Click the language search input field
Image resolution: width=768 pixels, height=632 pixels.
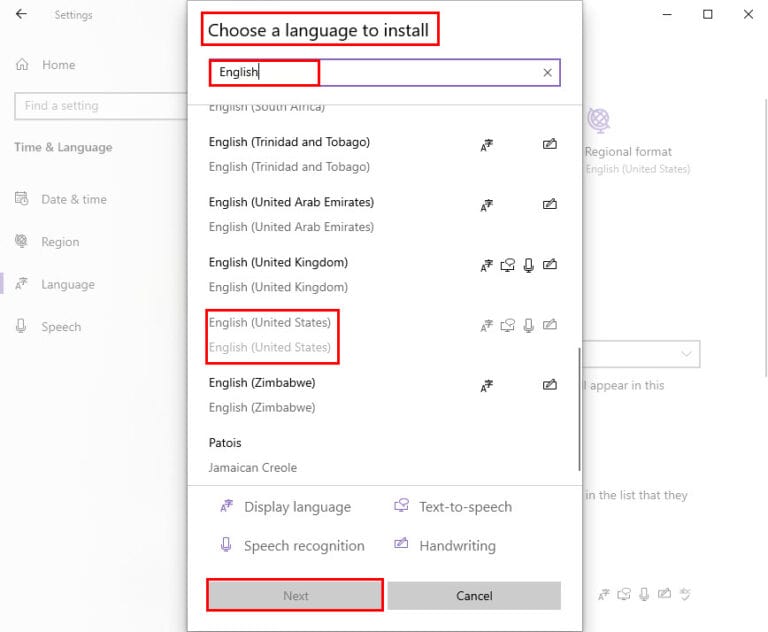coord(384,73)
